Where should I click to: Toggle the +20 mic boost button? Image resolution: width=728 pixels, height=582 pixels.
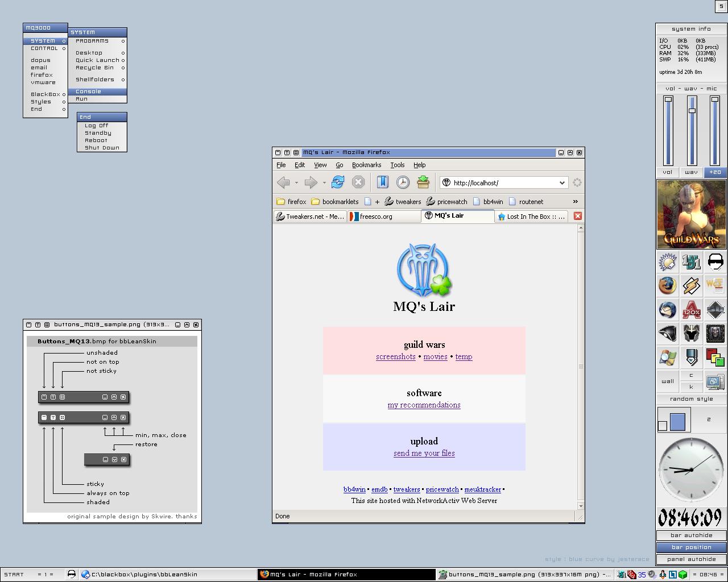tap(715, 172)
